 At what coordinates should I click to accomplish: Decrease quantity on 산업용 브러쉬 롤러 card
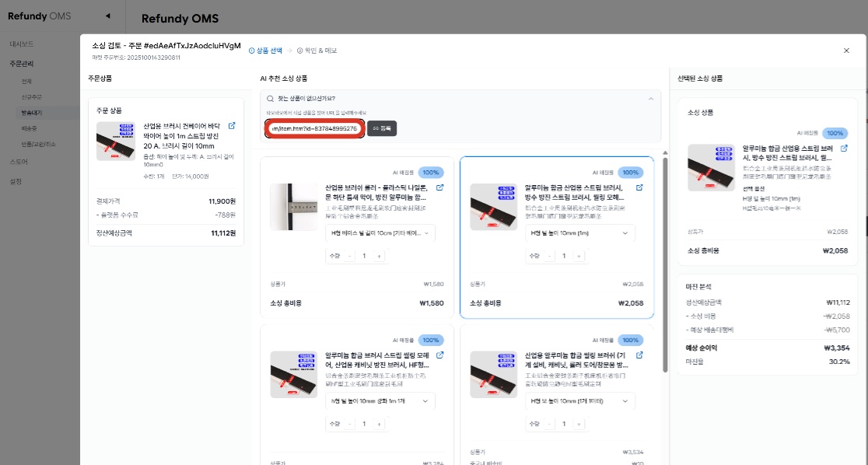click(x=349, y=256)
